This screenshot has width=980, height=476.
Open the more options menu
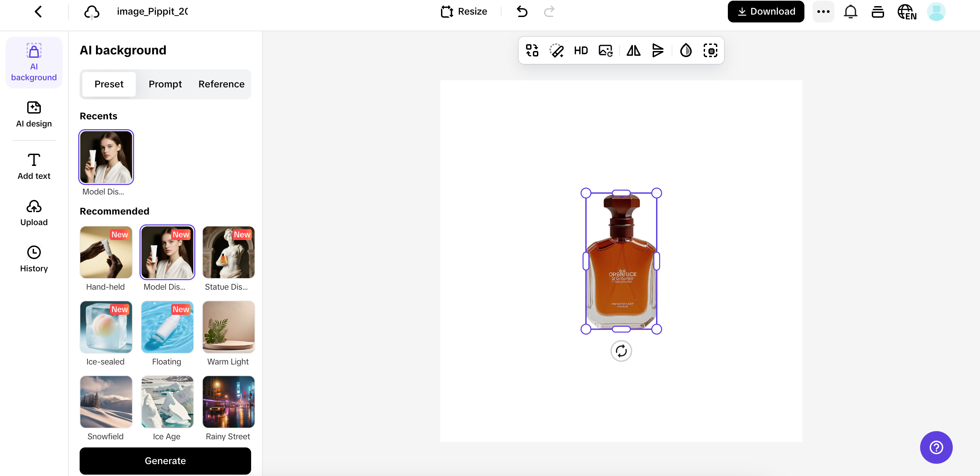[x=823, y=12]
